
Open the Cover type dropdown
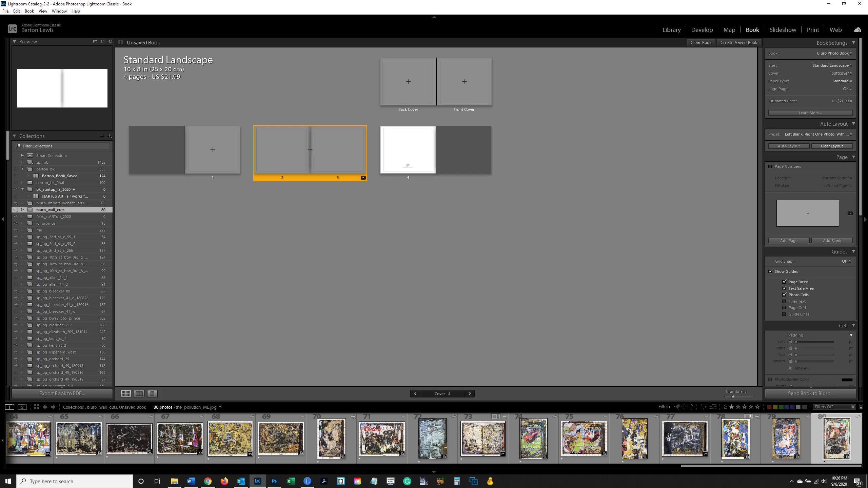click(x=841, y=73)
